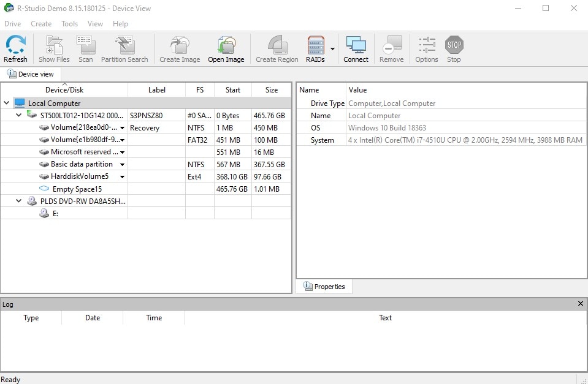Collapse the Local Computer tree node

pyautogui.click(x=6, y=103)
